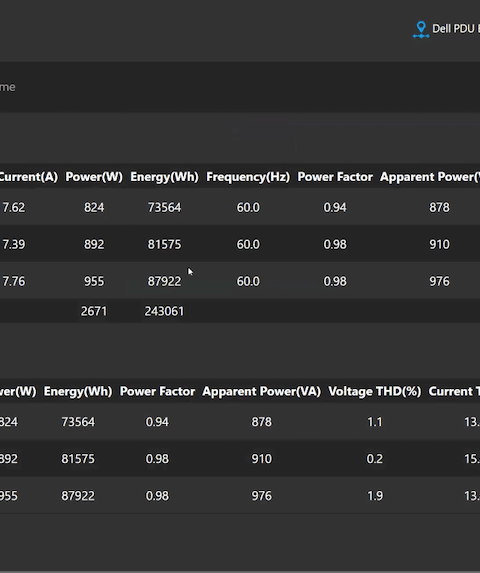Select the 0.2 voltage THD value

[x=375, y=459]
